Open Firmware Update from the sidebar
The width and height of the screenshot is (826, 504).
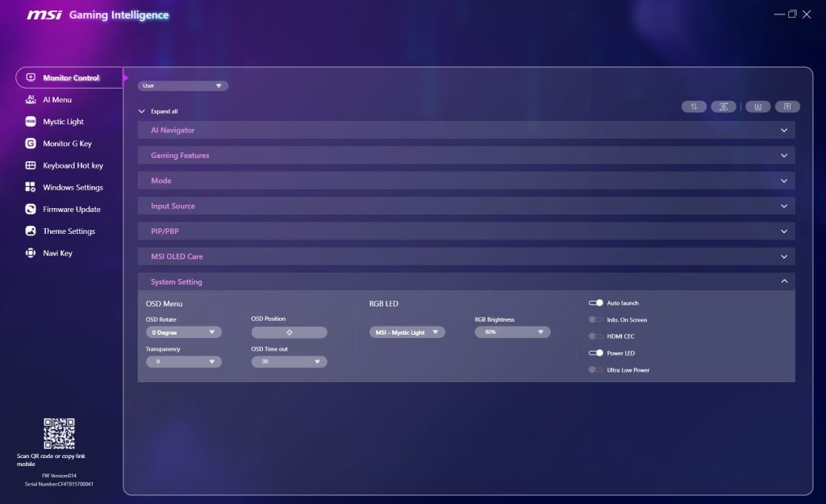(71, 210)
